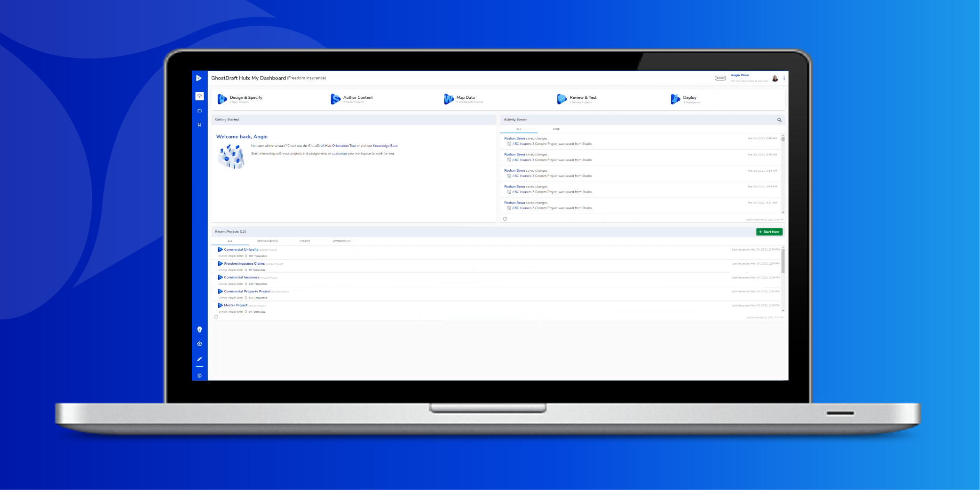The height and width of the screenshot is (490, 980).
Task: Click the Master Project icon
Action: pyautogui.click(x=220, y=305)
